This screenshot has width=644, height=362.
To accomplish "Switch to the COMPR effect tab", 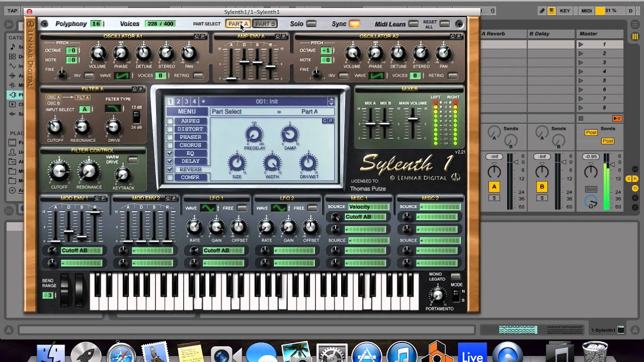I will [x=190, y=177].
